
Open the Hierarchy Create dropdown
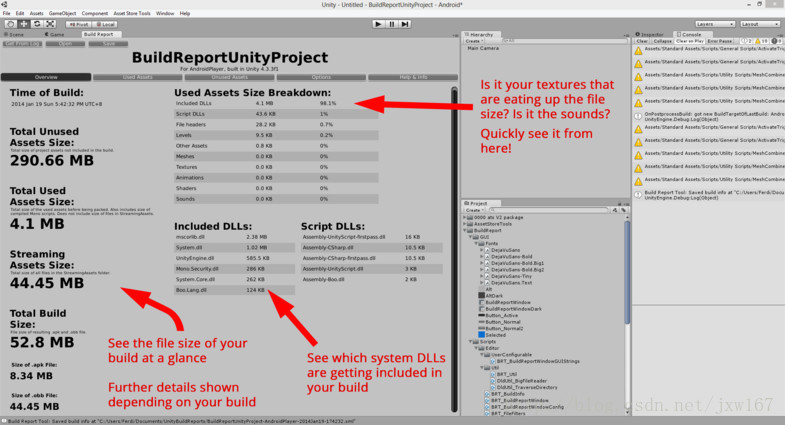(x=474, y=41)
